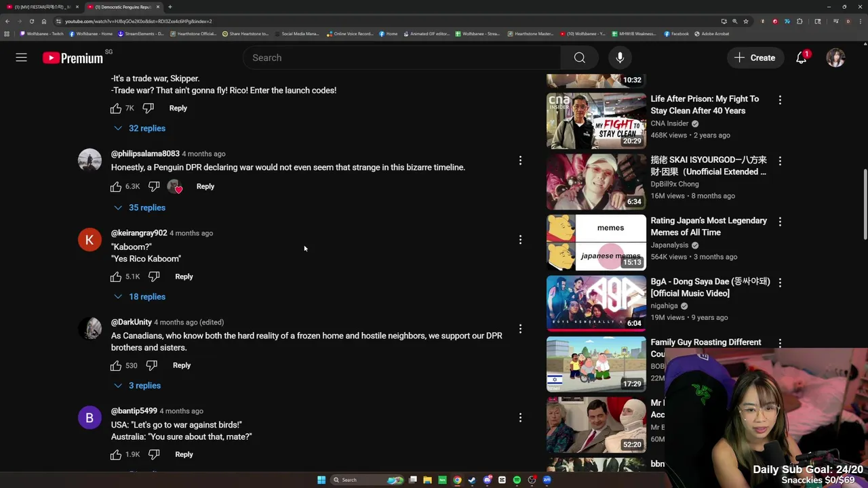Like keirangray902's Kaboom comment

point(116,277)
